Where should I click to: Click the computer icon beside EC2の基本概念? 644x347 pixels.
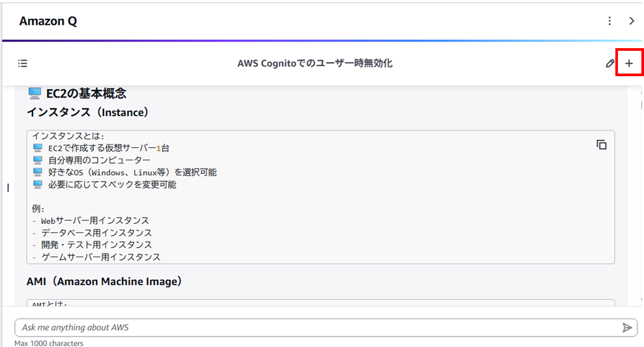pos(35,94)
